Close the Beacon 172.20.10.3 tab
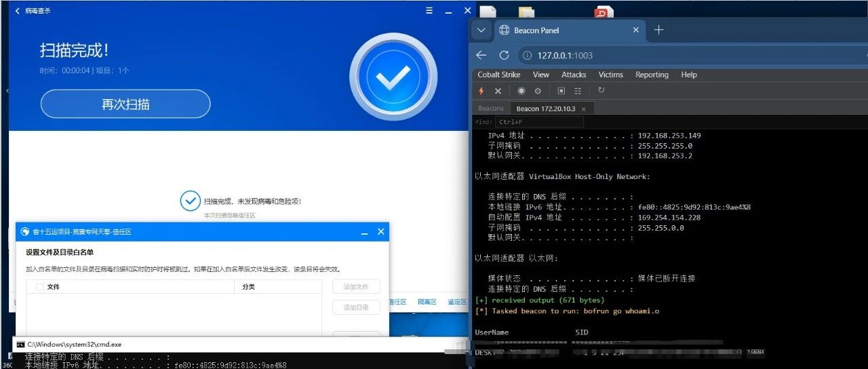The height and width of the screenshot is (369, 868). (583, 109)
